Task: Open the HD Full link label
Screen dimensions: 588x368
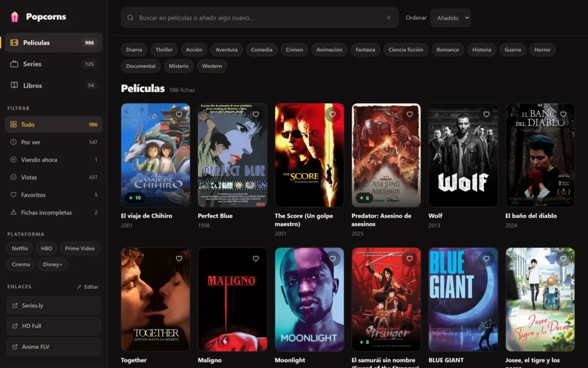Action: pyautogui.click(x=32, y=326)
